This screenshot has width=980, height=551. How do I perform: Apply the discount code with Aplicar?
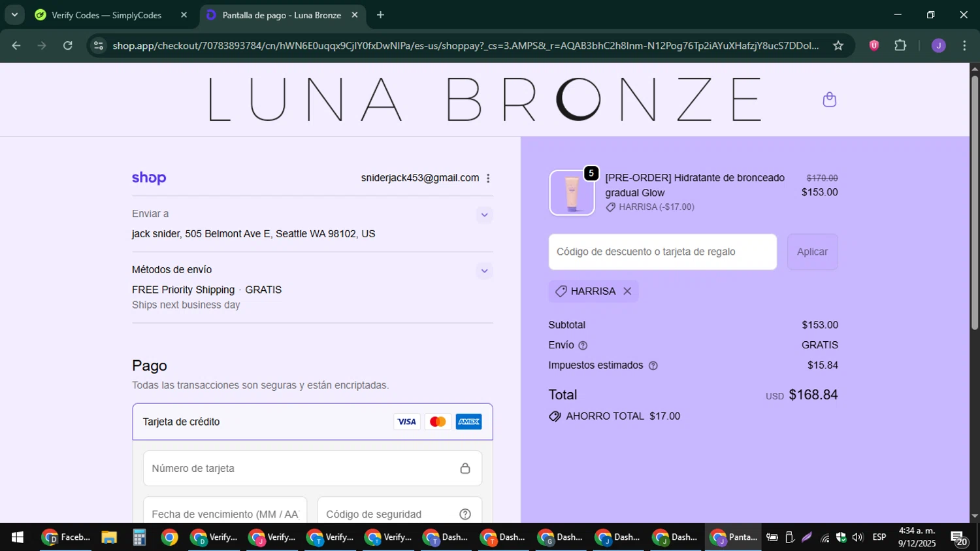[x=812, y=252]
